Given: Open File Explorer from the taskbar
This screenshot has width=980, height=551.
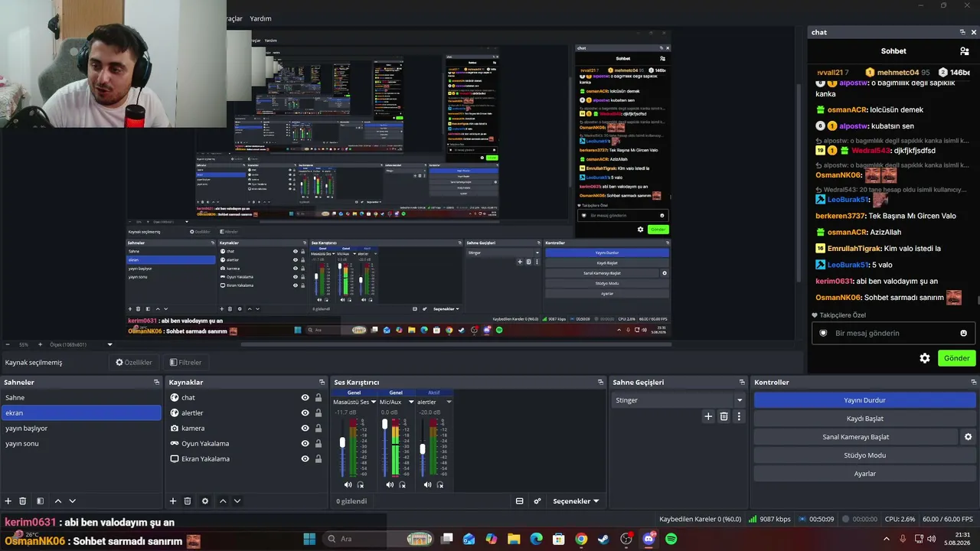Looking at the screenshot, I should [x=514, y=539].
